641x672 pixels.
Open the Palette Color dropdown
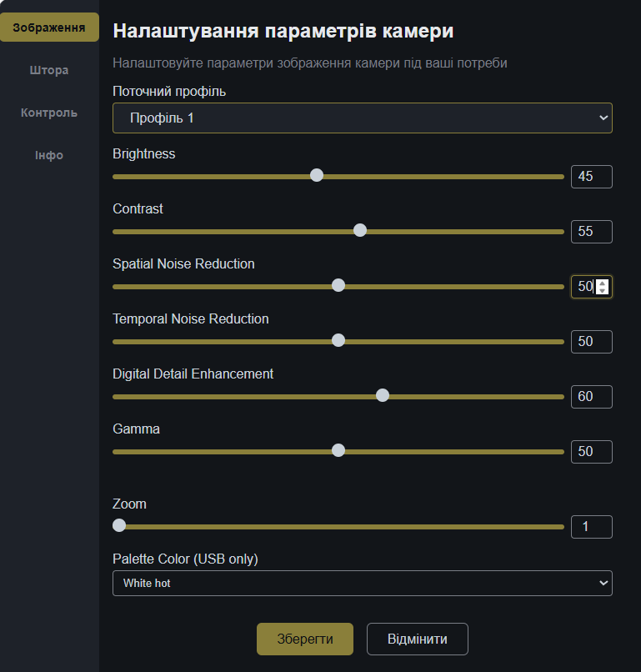(362, 584)
